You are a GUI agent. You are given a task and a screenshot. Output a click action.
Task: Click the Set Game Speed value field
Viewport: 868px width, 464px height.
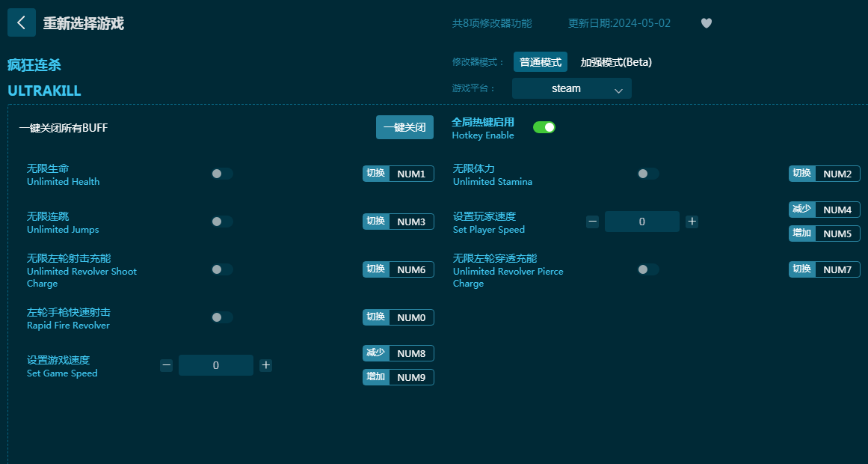point(216,365)
